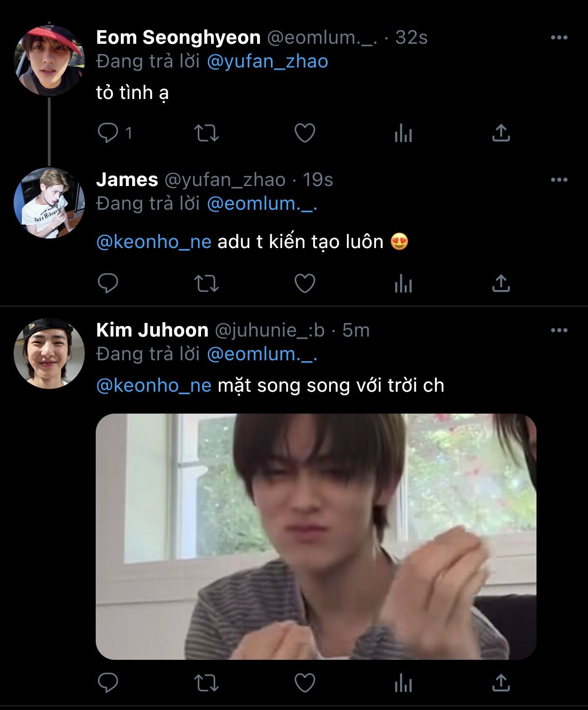Screen dimensions: 588x710
Task: Retweet Eom Seonghyeon's tweet
Action: point(206,133)
